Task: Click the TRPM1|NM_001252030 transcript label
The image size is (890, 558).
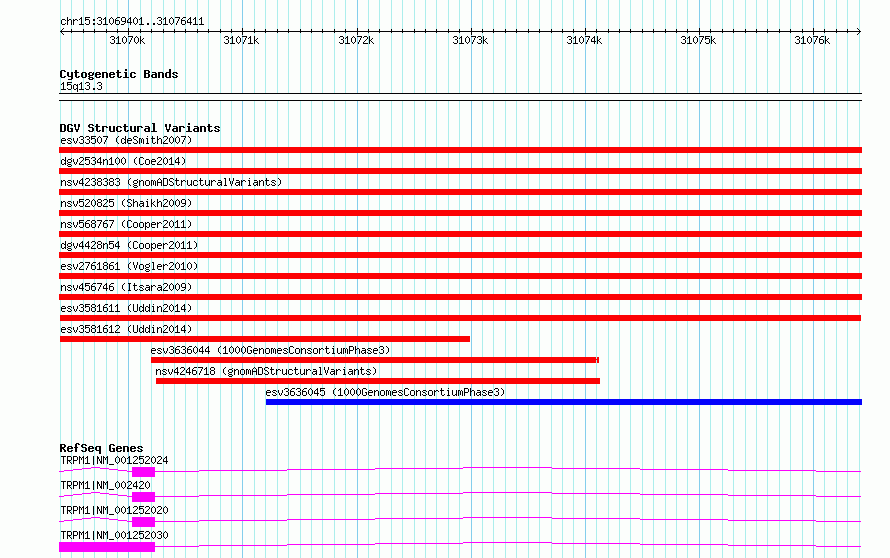Action: [x=114, y=535]
